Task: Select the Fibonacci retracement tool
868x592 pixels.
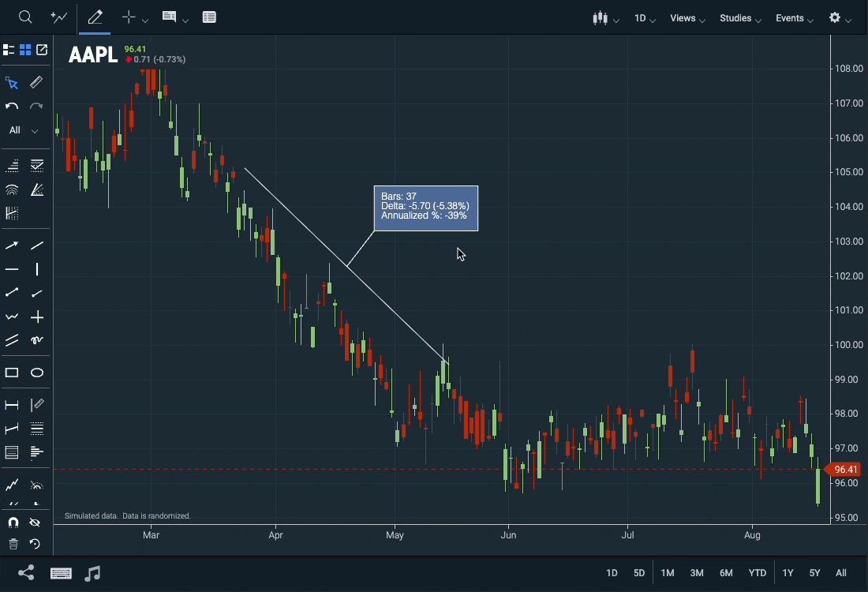Action: pos(12,165)
